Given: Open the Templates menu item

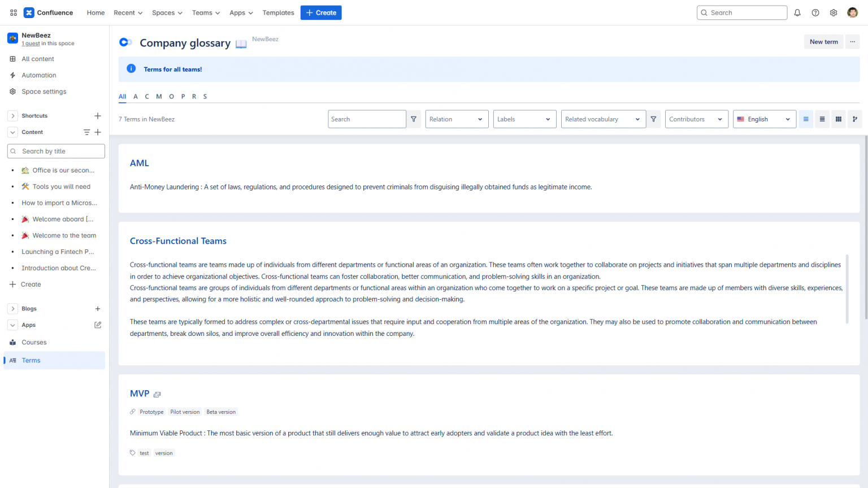Looking at the screenshot, I should [278, 12].
